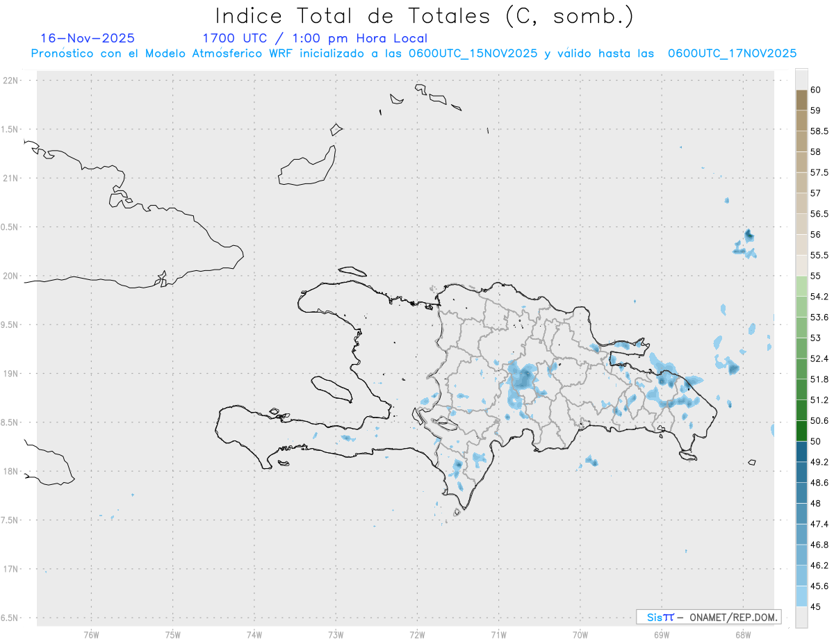Click the legend value '59'
834x644 pixels.
point(815,110)
